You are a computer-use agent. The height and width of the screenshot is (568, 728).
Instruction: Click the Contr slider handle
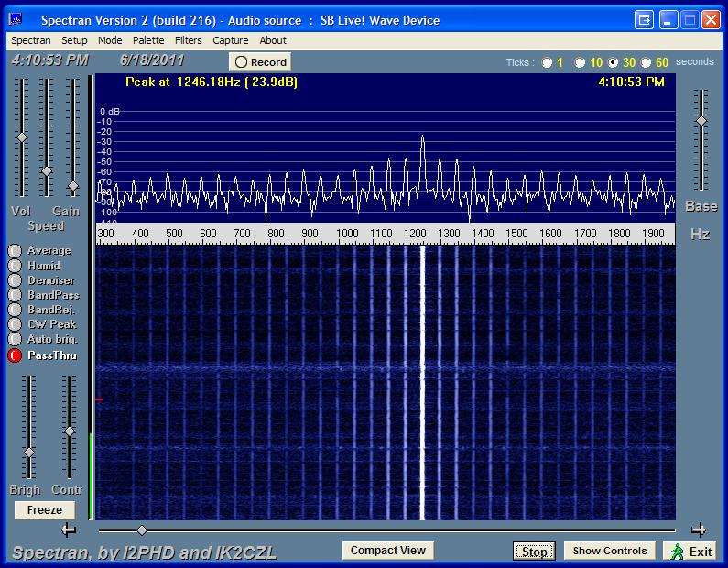[x=70, y=431]
